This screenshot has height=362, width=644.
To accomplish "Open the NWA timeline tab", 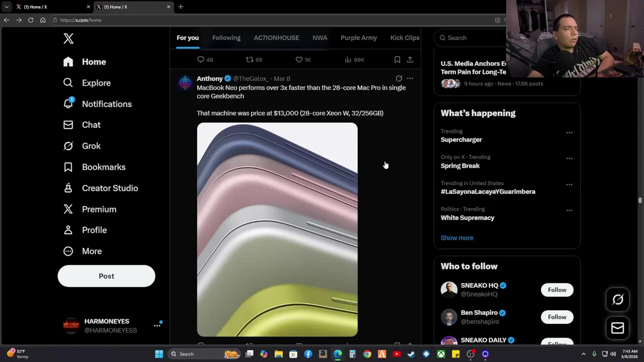I will [320, 38].
